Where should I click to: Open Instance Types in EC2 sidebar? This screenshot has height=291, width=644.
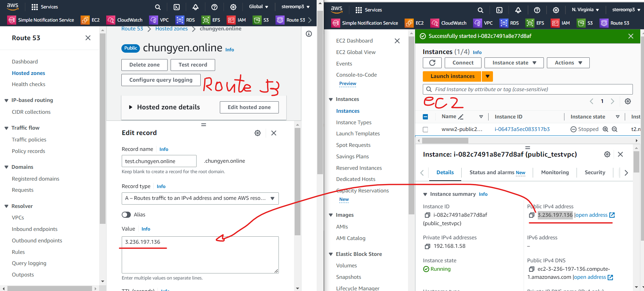pos(354,123)
